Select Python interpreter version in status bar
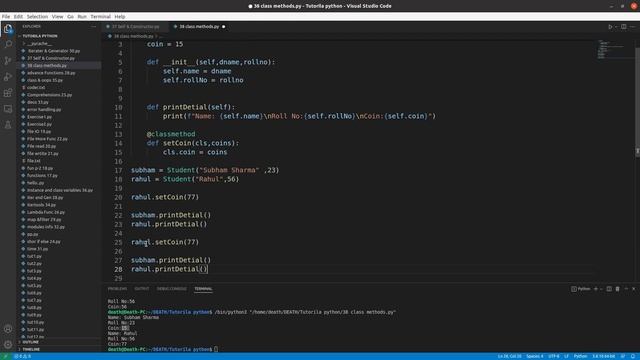The width and height of the screenshot is (640, 360). pos(603,356)
